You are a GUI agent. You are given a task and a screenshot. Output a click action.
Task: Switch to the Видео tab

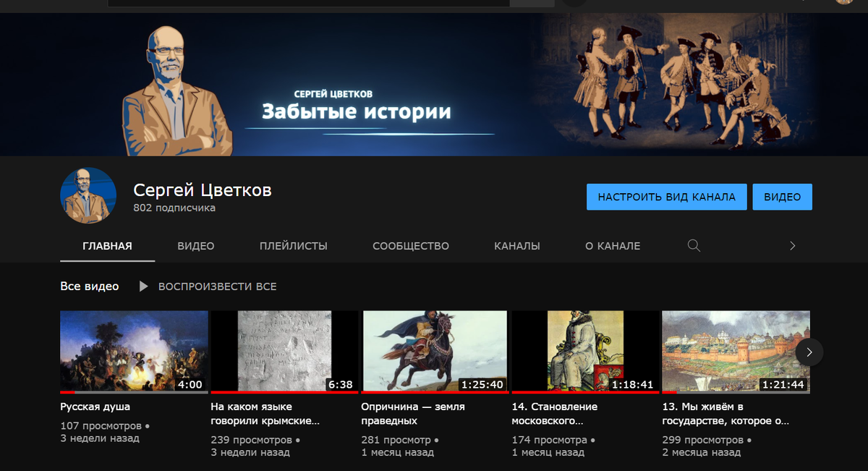(x=196, y=246)
